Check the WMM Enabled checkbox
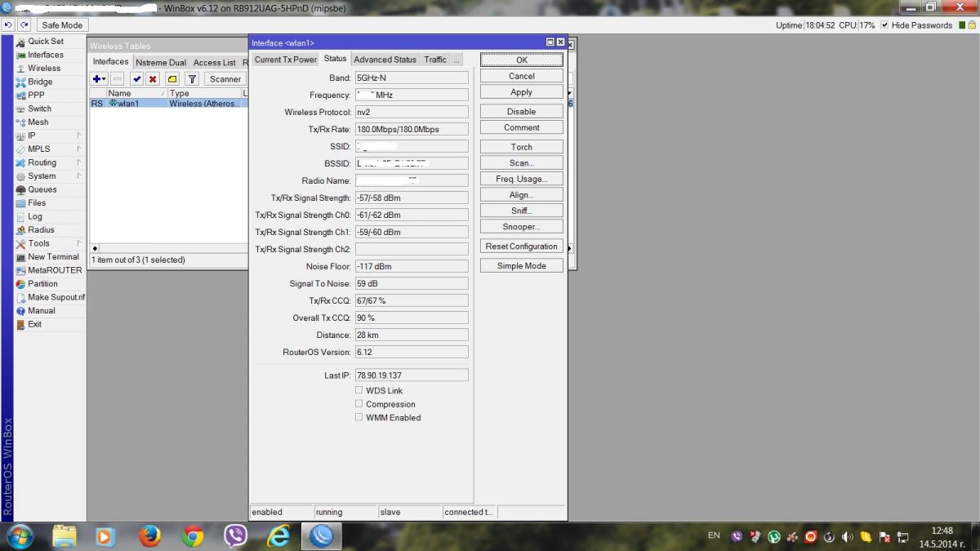Screen dimensions: 980x551 pos(359,417)
